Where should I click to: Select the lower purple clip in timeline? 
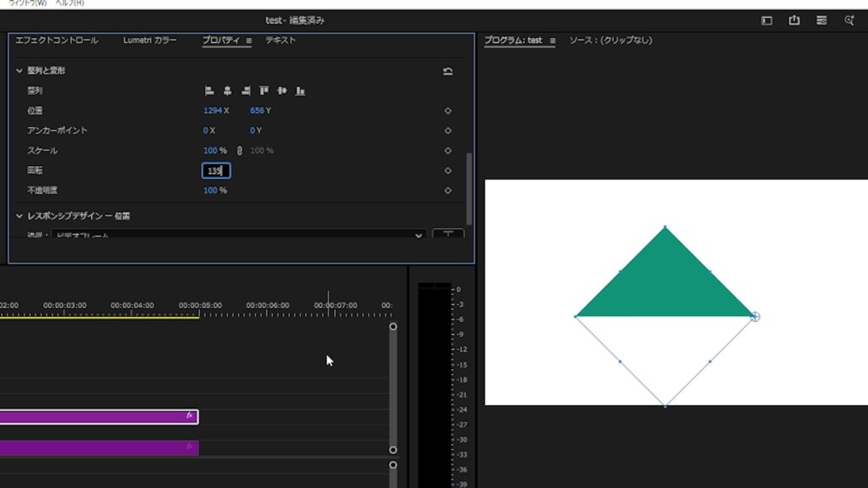tap(98, 447)
